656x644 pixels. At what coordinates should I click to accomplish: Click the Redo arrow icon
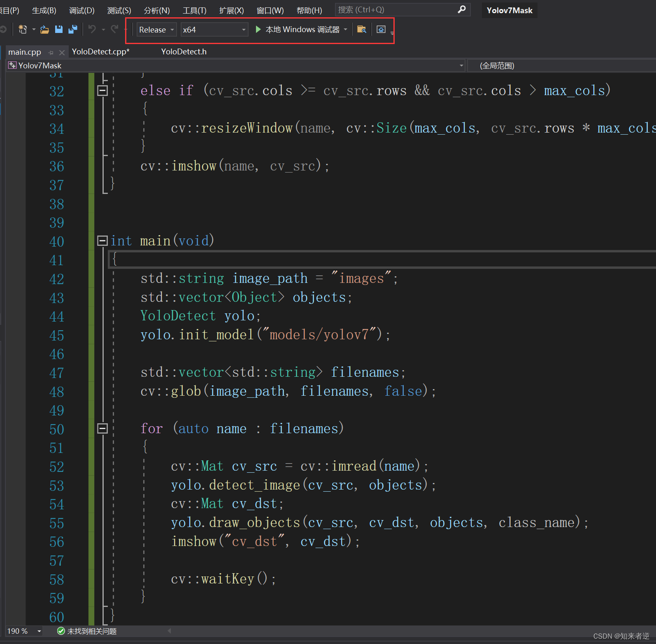point(114,29)
